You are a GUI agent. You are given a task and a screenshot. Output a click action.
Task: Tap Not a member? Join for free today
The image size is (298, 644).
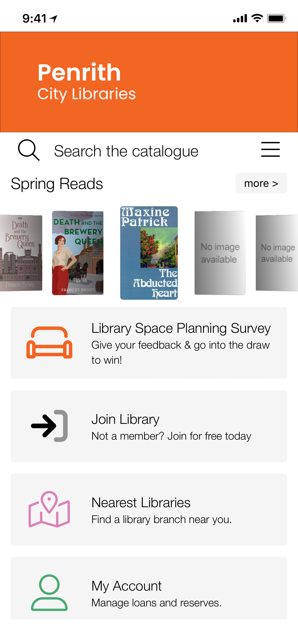point(171,436)
